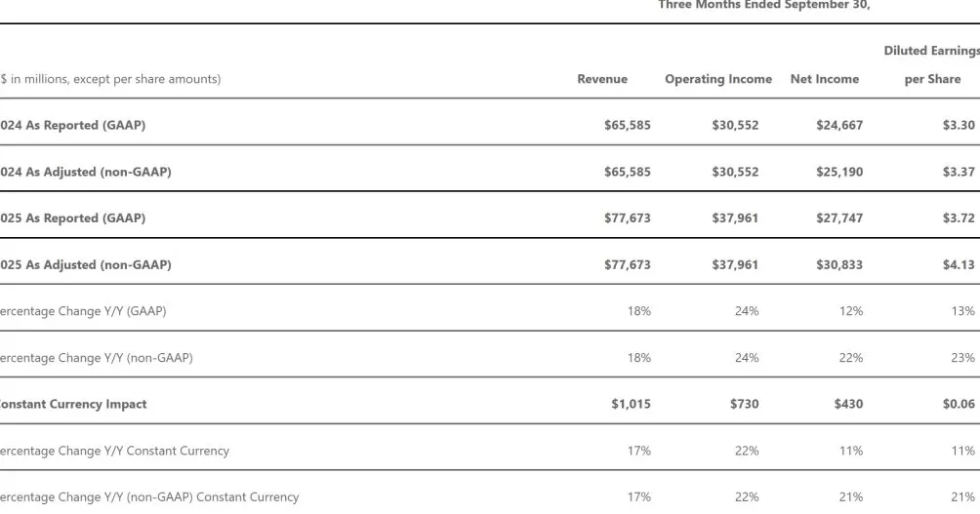
Task: Click the $24,667 net income value
Action: [x=838, y=125]
